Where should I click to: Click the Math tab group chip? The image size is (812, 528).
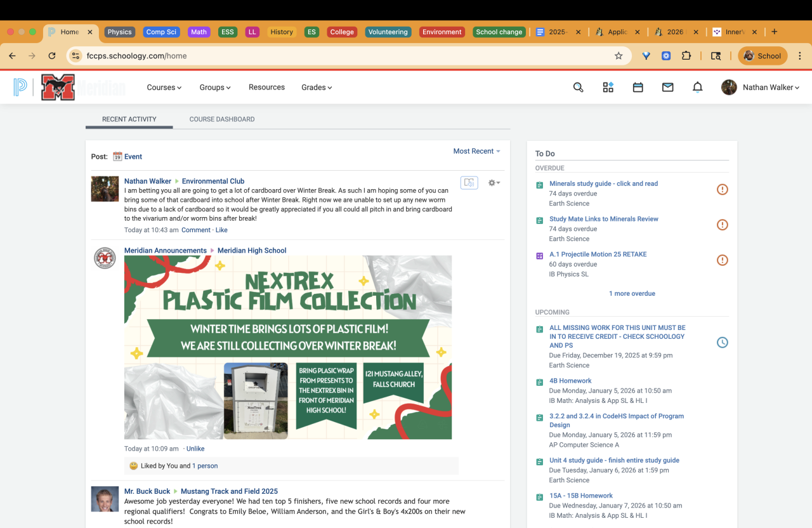[x=199, y=32]
